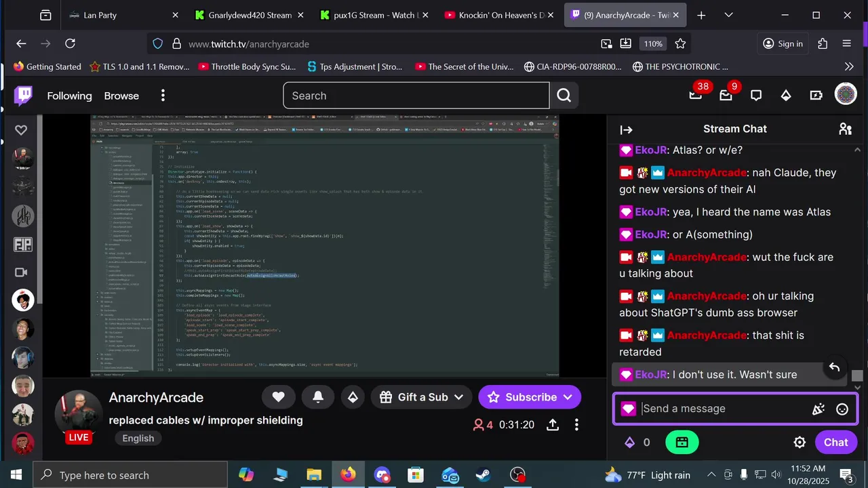The image size is (868, 488).
Task: Switch to the Gnarlydewd420 Stream tab
Action: 250,15
